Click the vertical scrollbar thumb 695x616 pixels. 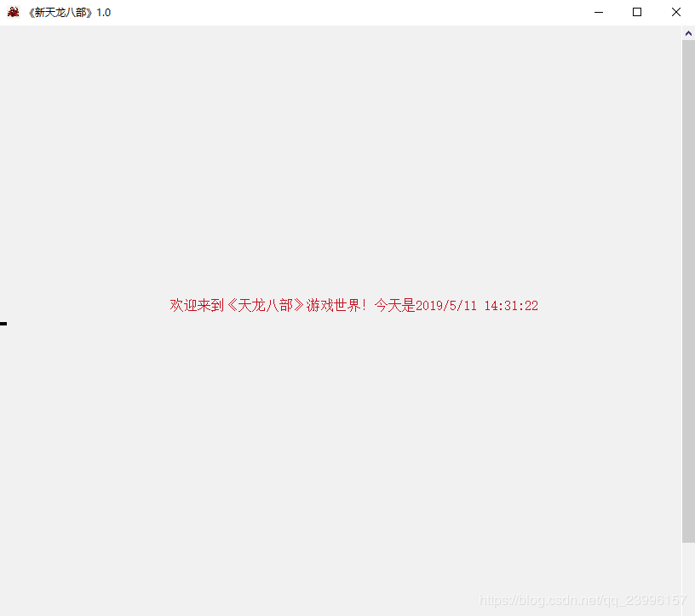[x=688, y=291]
